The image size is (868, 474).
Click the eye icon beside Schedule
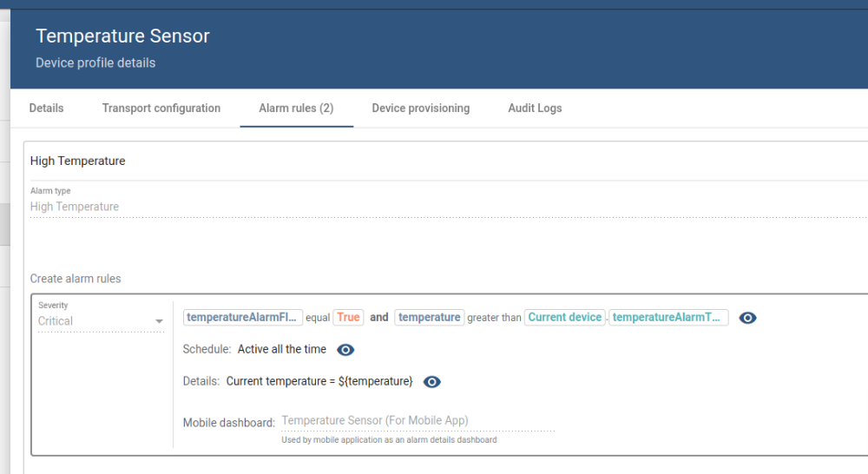(x=345, y=350)
